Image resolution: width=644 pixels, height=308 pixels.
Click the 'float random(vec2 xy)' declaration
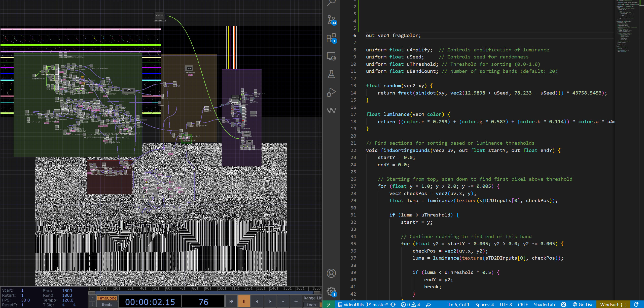tap(399, 85)
